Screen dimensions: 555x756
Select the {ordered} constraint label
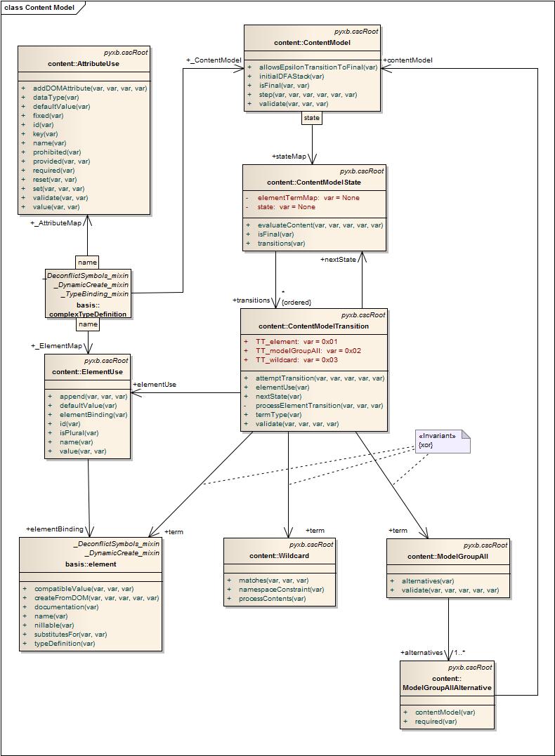[x=296, y=303]
